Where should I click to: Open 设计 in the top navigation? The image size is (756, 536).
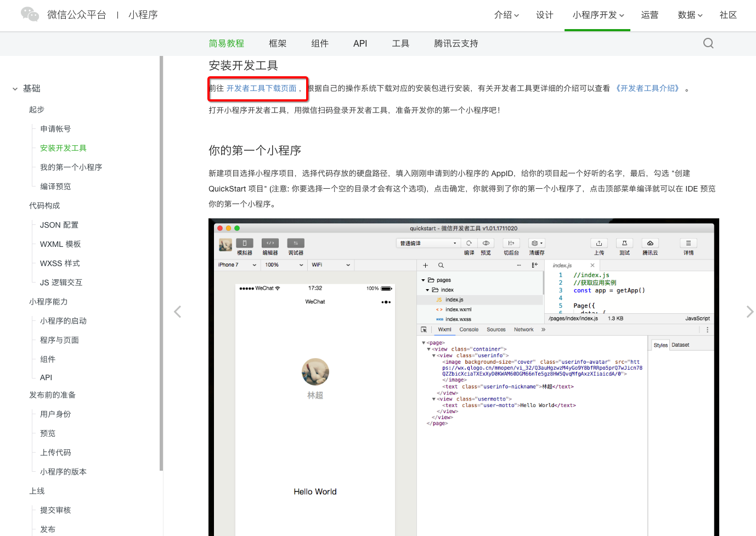point(545,15)
